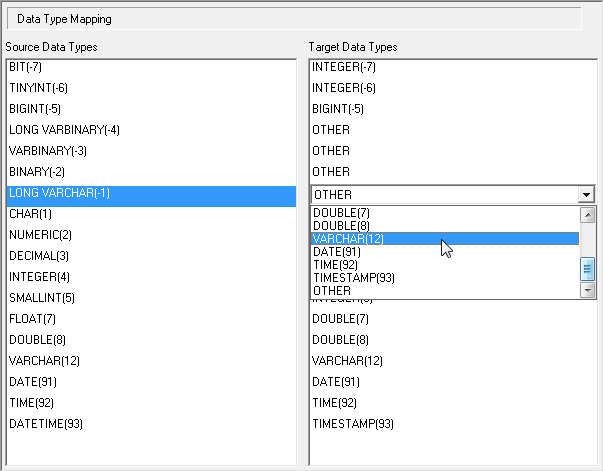Select VARCHAR(12) in the dropdown list
This screenshot has width=603, height=471.
click(x=347, y=239)
